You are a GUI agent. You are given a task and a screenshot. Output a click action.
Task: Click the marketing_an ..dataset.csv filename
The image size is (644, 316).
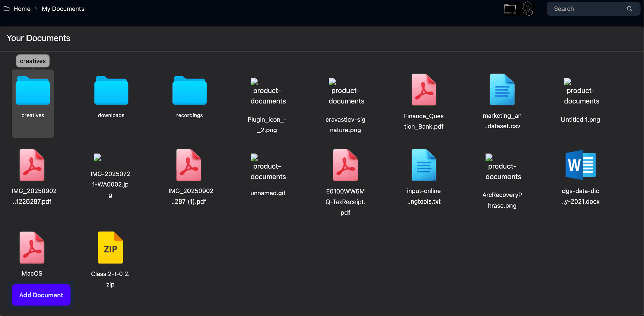point(502,121)
